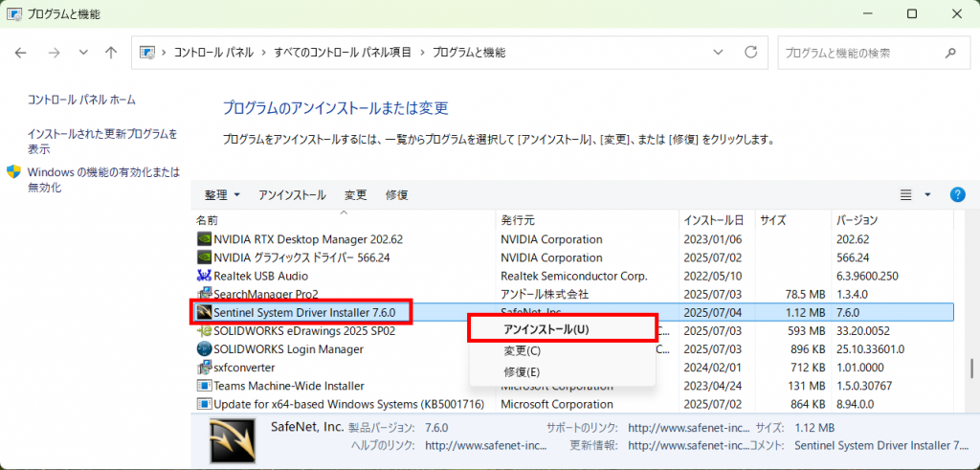980x470 pixels.
Task: Refresh the programs list
Action: click(x=751, y=53)
